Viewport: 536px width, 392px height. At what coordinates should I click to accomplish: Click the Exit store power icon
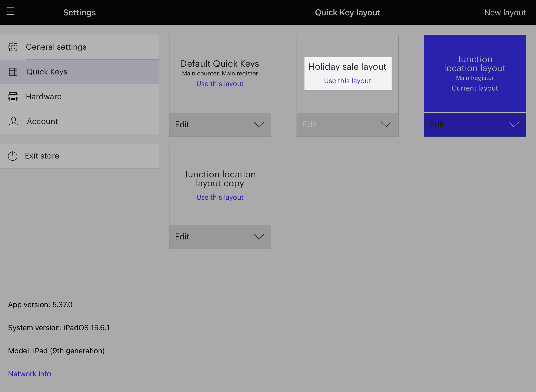tap(13, 156)
